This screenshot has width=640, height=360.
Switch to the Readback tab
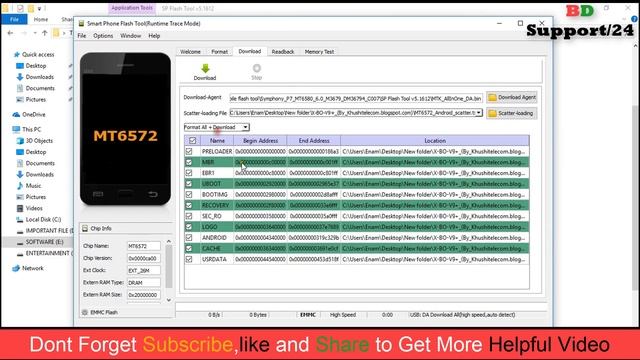[283, 52]
